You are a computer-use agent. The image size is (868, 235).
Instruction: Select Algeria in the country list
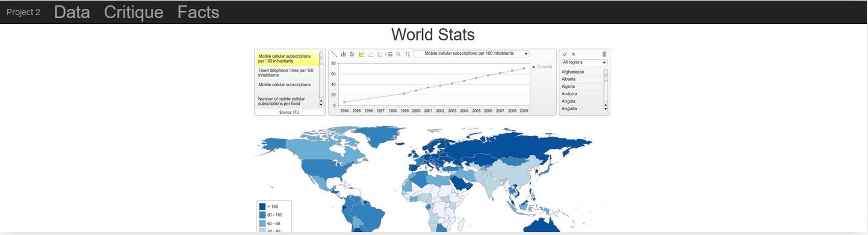point(581,86)
